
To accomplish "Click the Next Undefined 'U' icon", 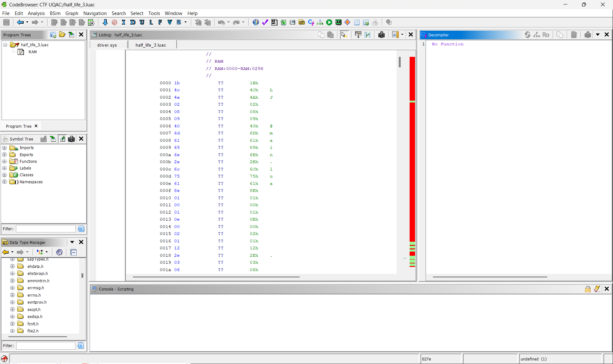I will click(x=142, y=22).
